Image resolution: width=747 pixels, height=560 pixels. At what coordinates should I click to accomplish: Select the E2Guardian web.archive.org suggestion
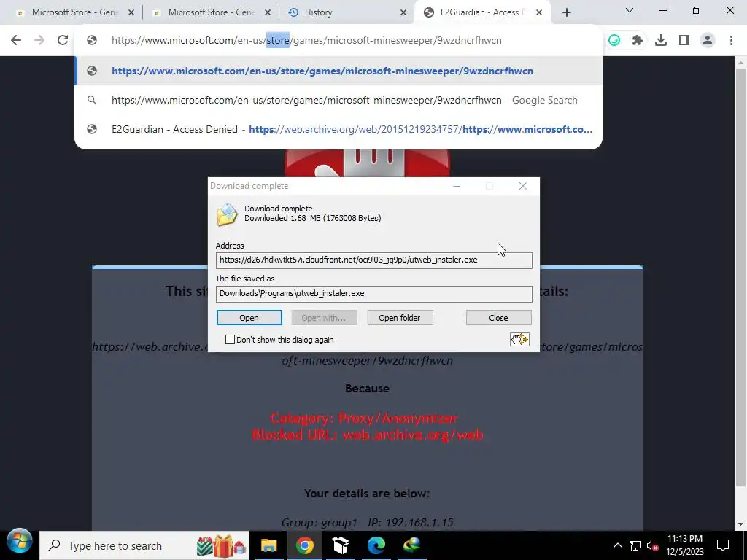click(338, 129)
